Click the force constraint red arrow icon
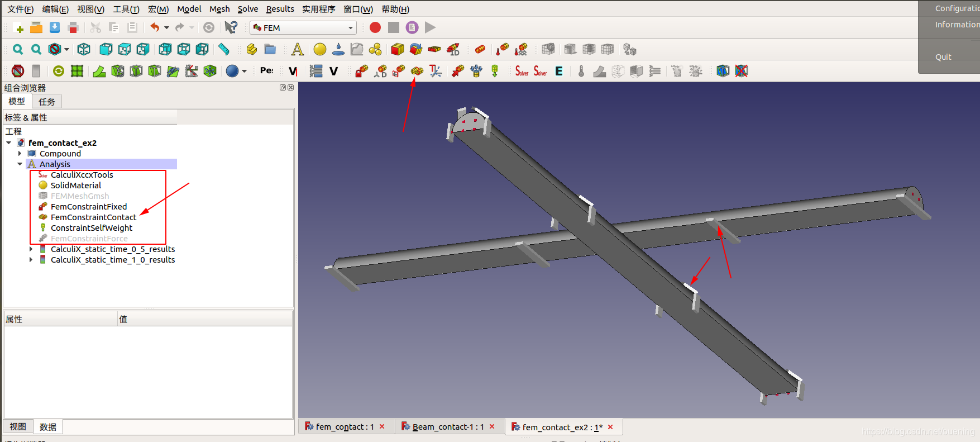 [x=458, y=71]
